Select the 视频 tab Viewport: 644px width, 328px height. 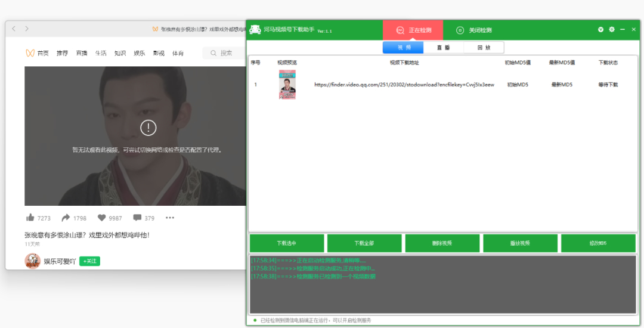pyautogui.click(x=403, y=47)
